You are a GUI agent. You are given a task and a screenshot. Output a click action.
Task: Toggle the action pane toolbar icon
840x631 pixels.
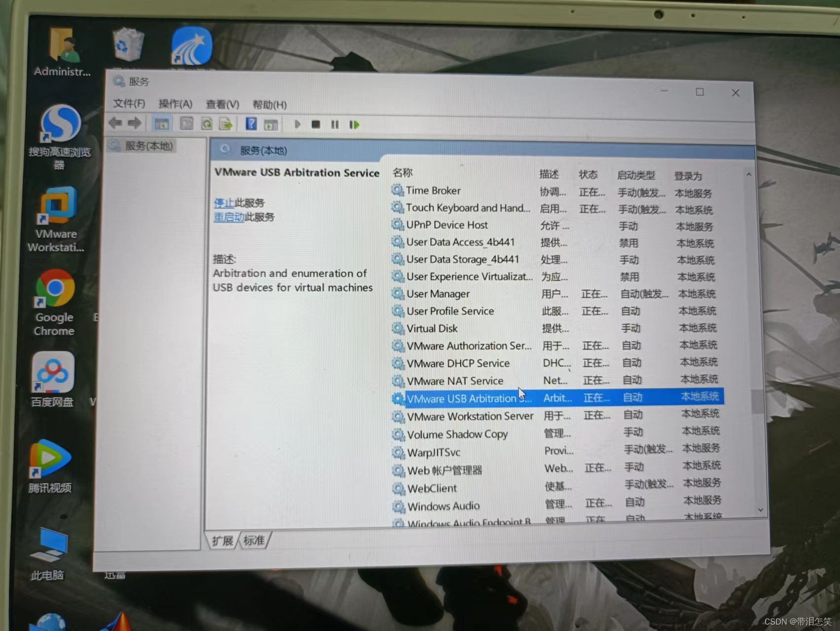point(271,125)
